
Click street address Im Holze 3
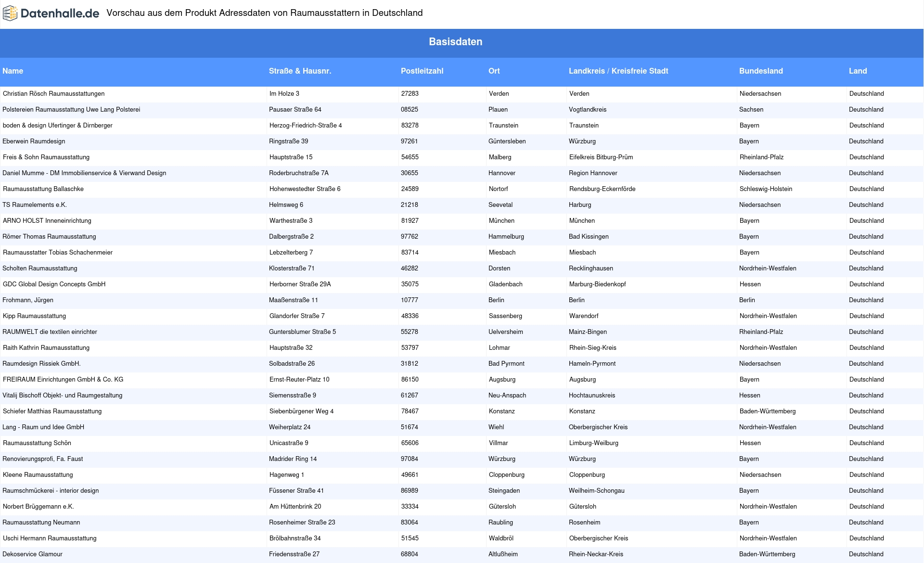[284, 94]
